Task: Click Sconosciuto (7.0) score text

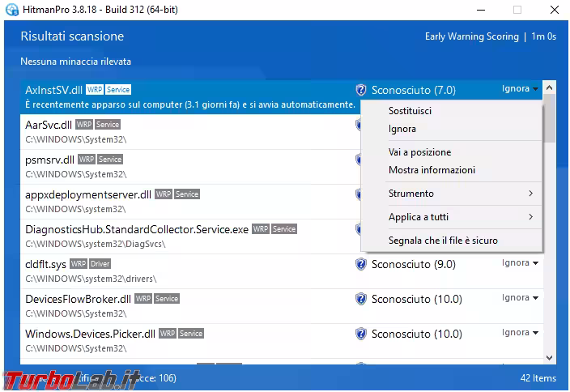Action: click(x=413, y=90)
